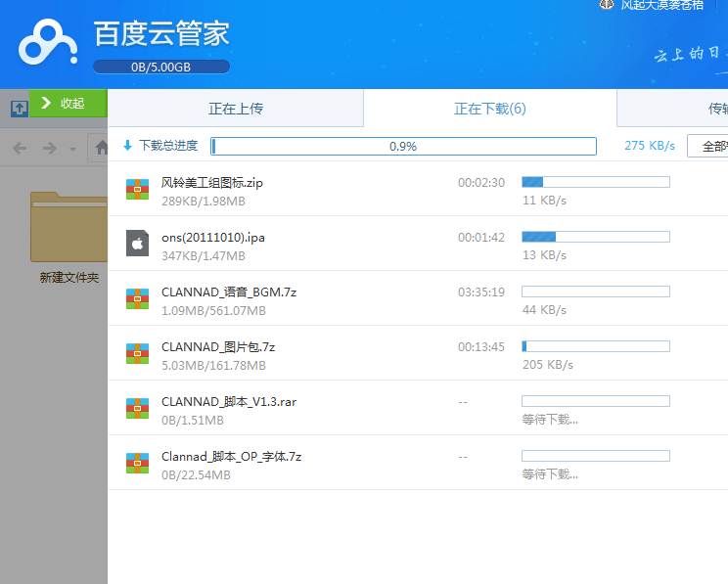Viewport: 728px width, 584px height.
Task: Click progress bar of CLANNAD_图片包.7z
Action: pos(596,346)
